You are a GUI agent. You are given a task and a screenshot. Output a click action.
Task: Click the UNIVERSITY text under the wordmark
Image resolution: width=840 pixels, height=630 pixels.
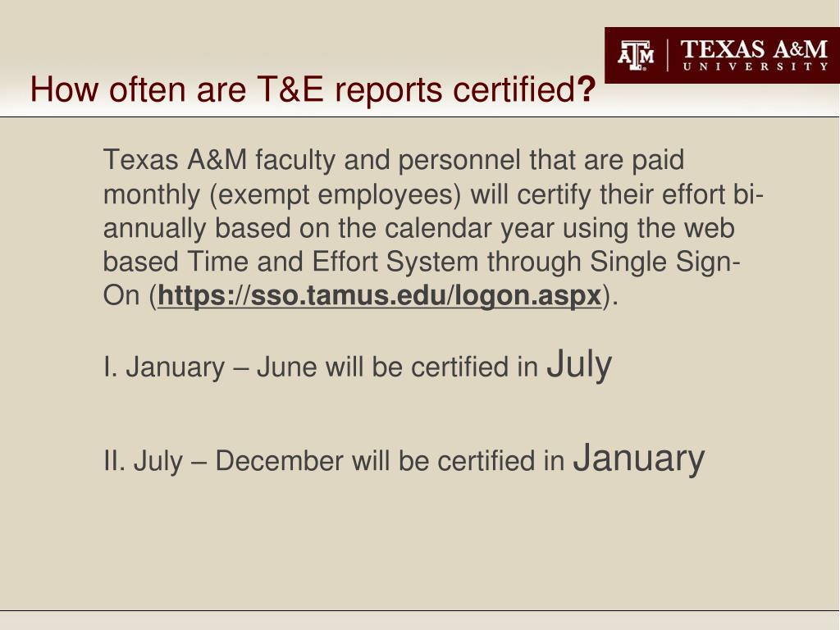coord(756,66)
